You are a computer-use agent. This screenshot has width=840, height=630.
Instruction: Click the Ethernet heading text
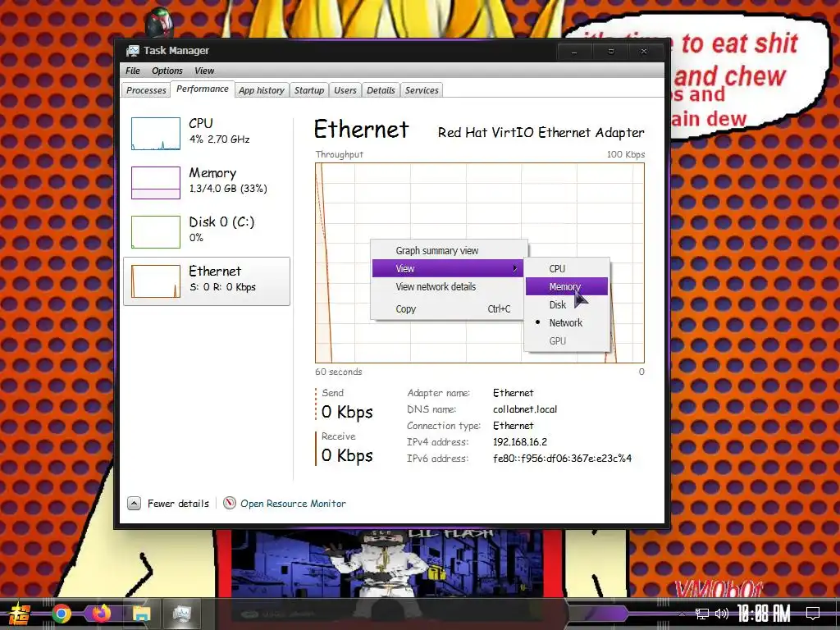click(361, 129)
